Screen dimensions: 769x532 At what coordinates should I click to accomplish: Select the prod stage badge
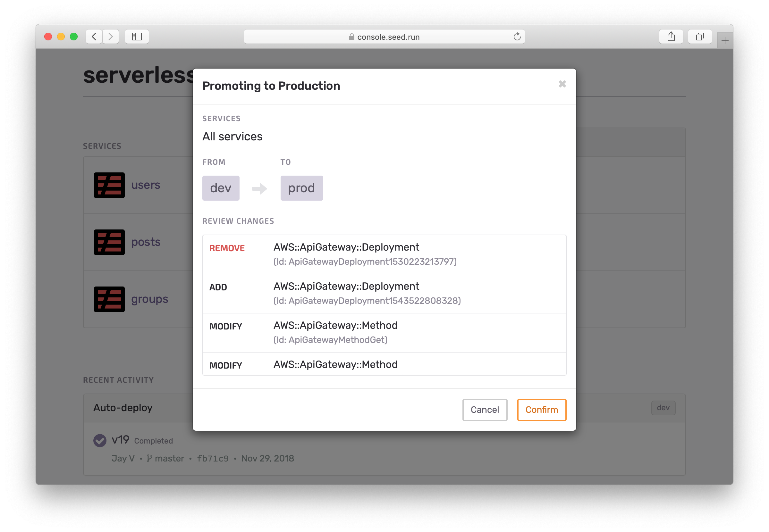tap(301, 188)
